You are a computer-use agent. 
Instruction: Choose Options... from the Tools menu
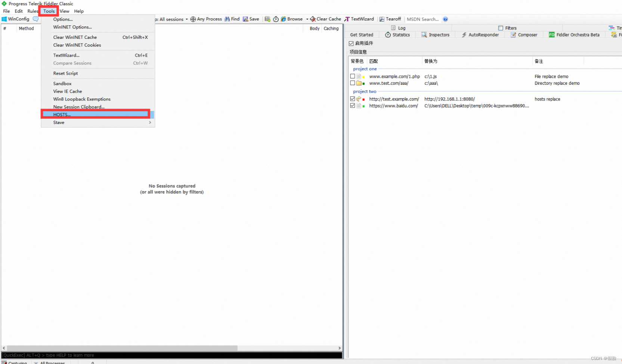pos(98,19)
